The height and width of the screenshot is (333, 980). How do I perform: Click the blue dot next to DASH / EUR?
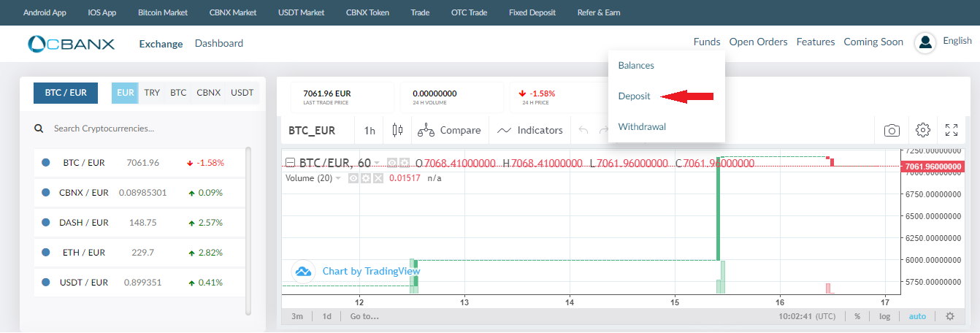(45, 223)
